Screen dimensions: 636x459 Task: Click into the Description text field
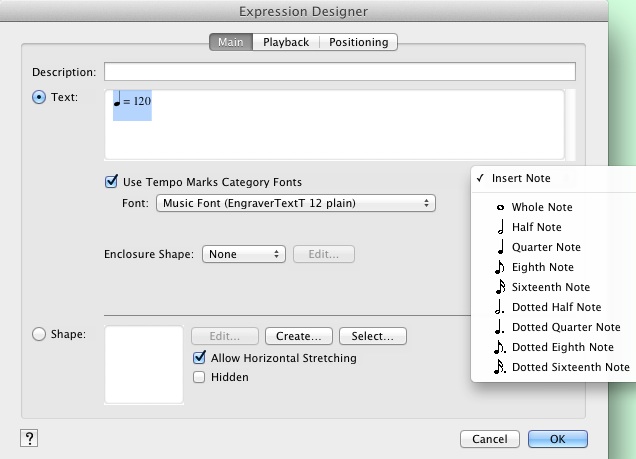pos(339,71)
